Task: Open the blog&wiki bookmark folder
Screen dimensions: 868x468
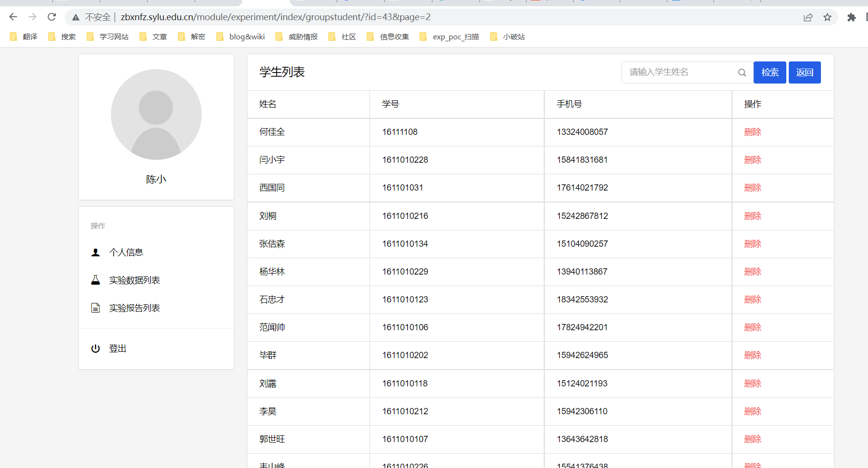Action: click(241, 37)
